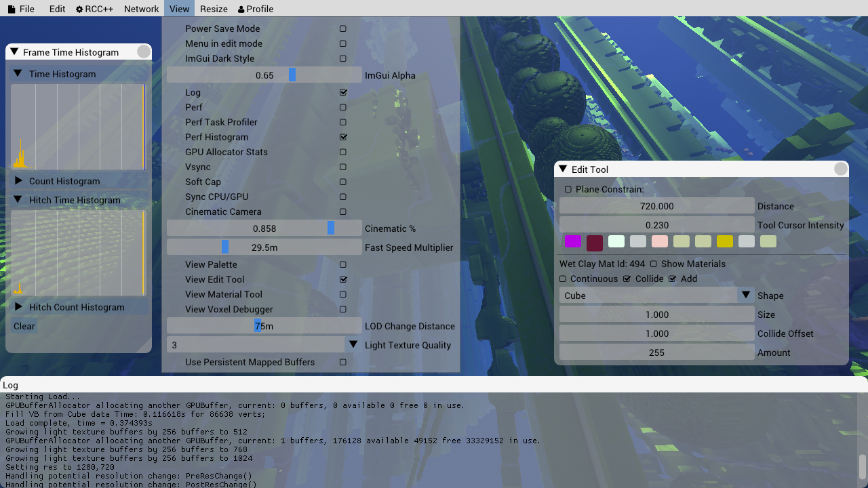
Task: Click the Collide Offset value field
Action: [x=657, y=333]
